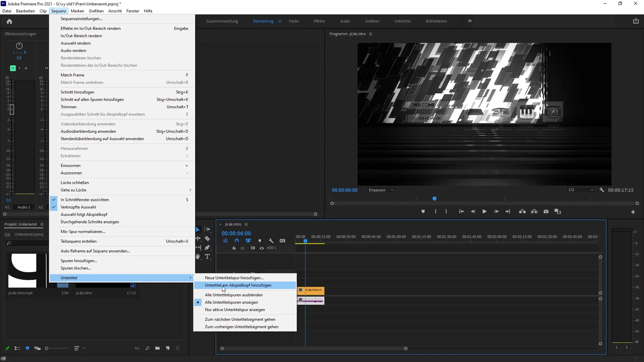Toggle In Schnittfenster ausrichten option
Viewport: 644px width, 362px height.
(122, 200)
